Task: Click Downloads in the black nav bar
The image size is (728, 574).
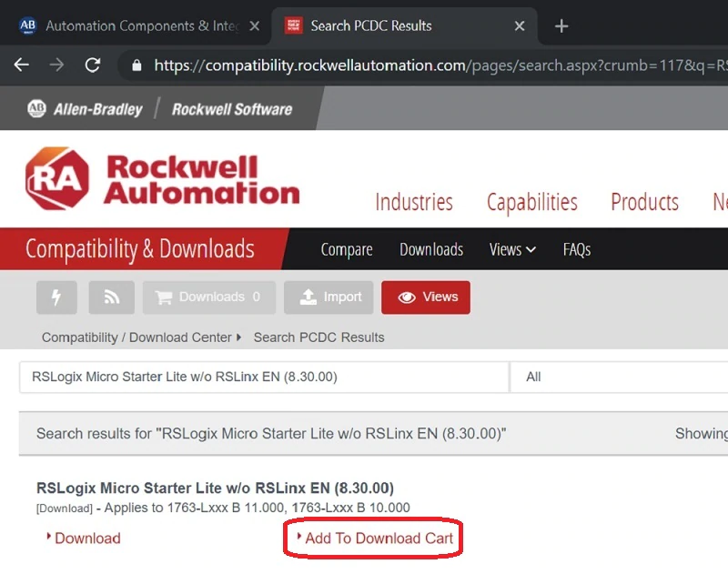Action: (x=431, y=249)
